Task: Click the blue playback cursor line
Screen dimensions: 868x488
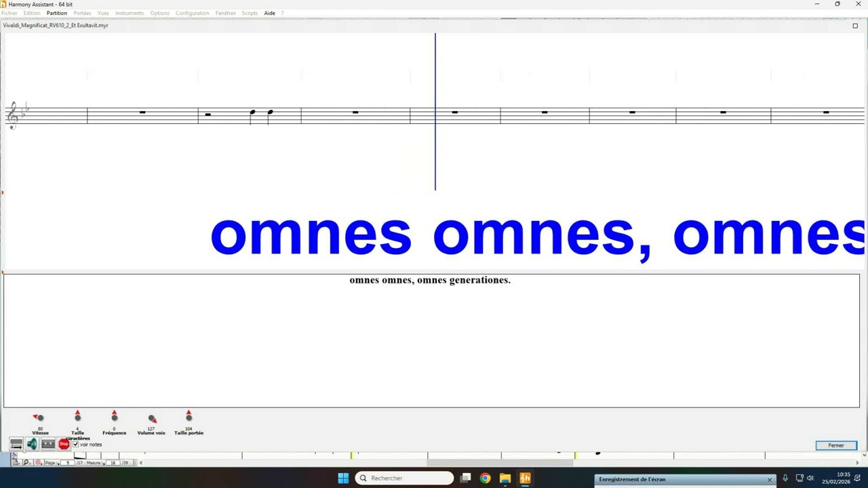Action: pos(435,112)
